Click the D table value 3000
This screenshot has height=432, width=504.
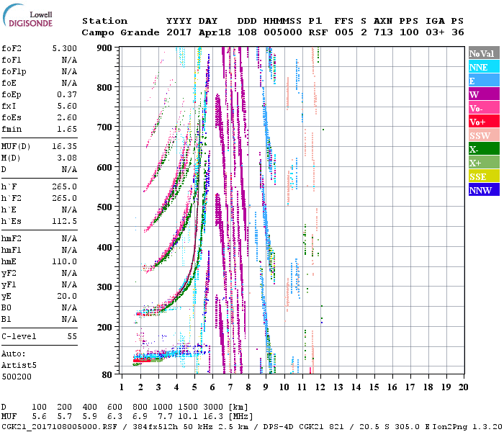213,408
